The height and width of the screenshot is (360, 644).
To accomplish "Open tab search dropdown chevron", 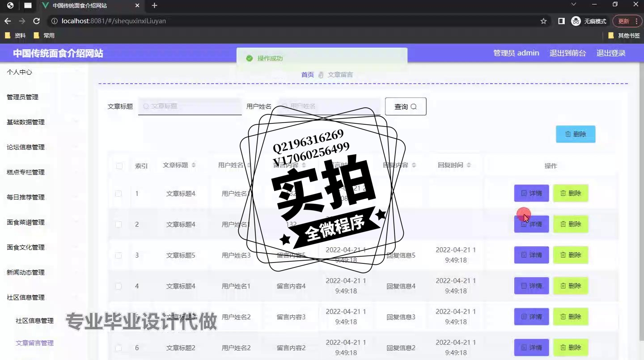I will click(574, 4).
